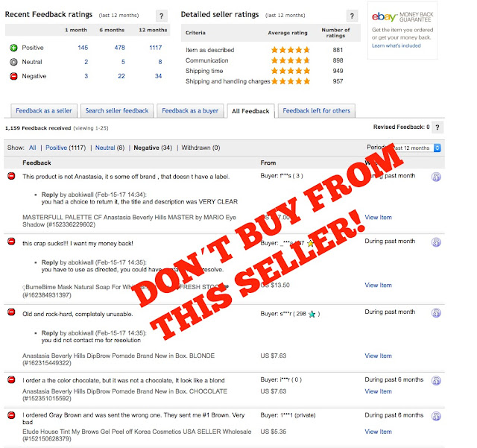Click the grey Neutral feedback icon
The image size is (477, 448).
pyautogui.click(x=13, y=62)
